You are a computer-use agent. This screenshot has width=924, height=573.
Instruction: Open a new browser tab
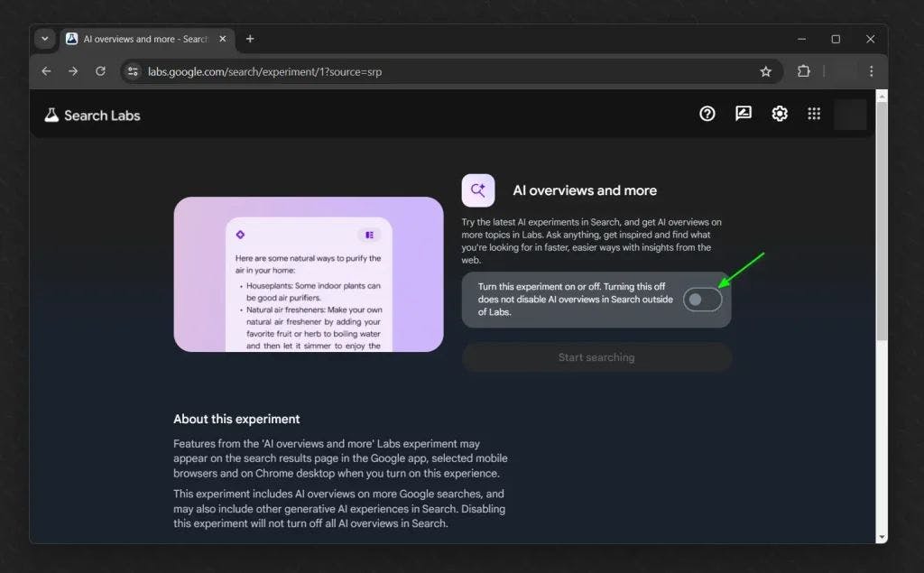click(250, 39)
